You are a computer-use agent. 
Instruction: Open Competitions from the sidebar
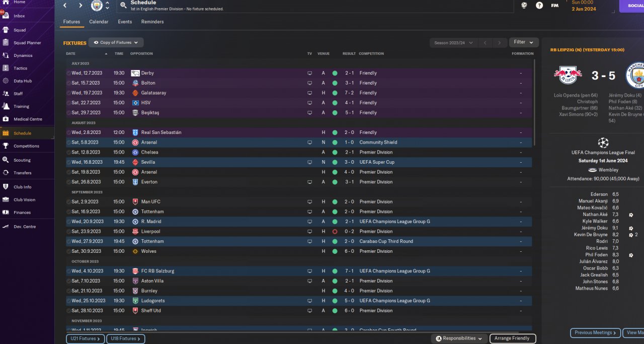(x=27, y=146)
